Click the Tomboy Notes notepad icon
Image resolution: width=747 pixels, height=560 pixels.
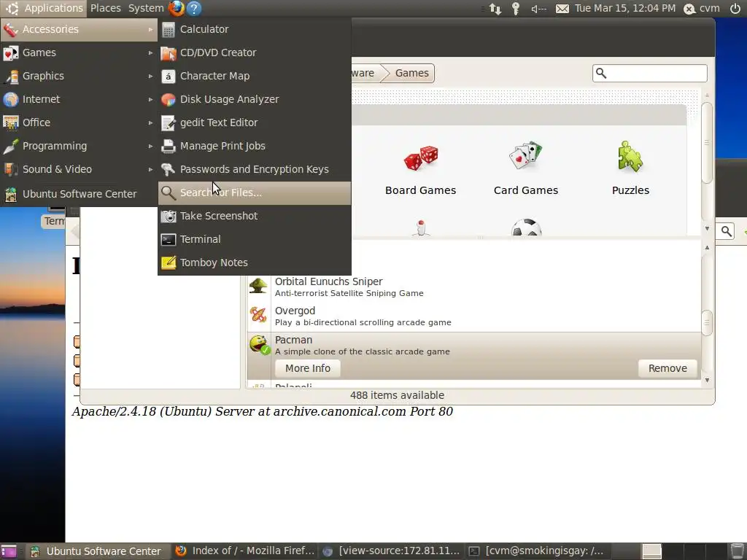tap(169, 262)
